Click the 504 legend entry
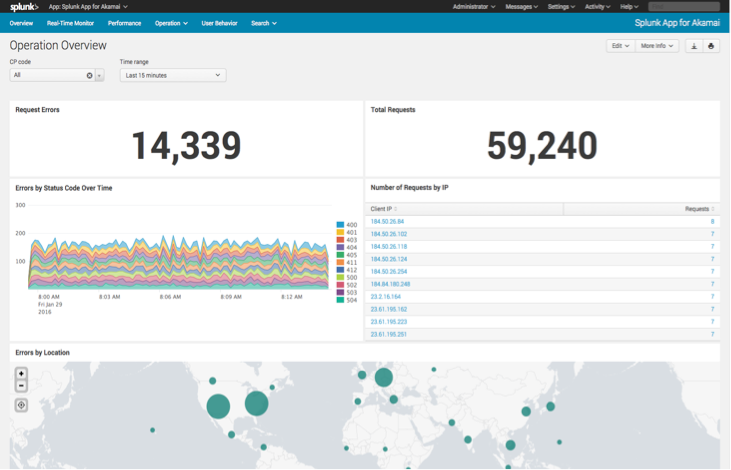Screen dimensions: 731x470 tap(347, 300)
